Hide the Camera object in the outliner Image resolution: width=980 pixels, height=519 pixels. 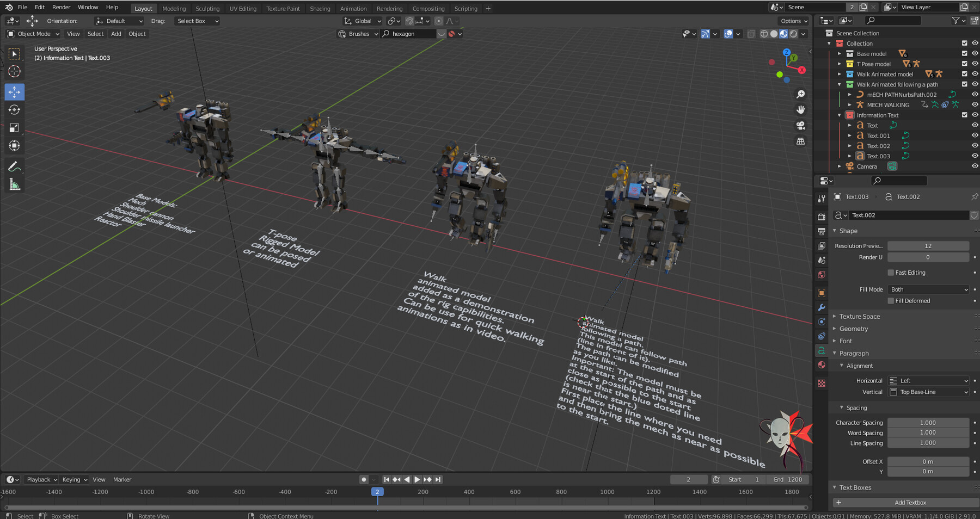[974, 166]
